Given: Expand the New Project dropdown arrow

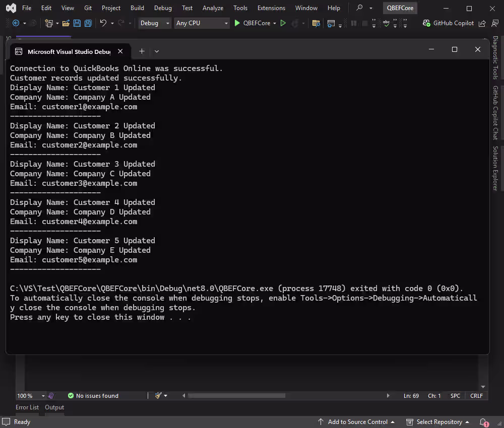Looking at the screenshot, I should (x=57, y=24).
